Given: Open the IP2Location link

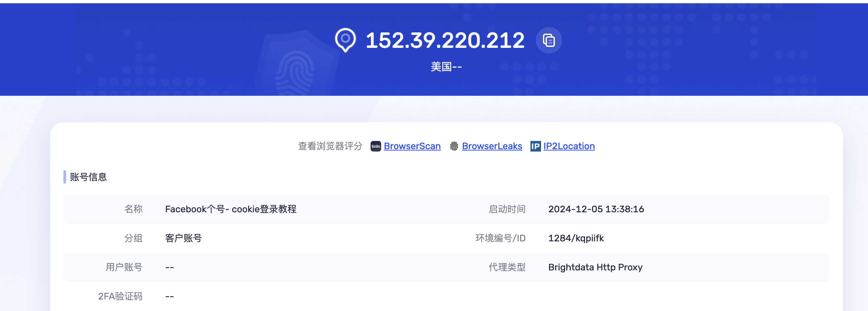Looking at the screenshot, I should 569,146.
